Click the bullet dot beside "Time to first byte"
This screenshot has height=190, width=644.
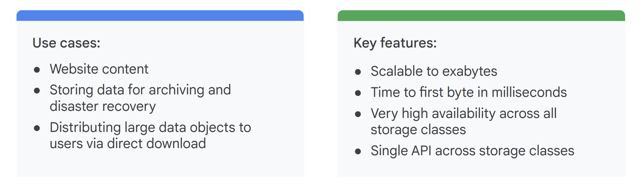[x=358, y=93]
